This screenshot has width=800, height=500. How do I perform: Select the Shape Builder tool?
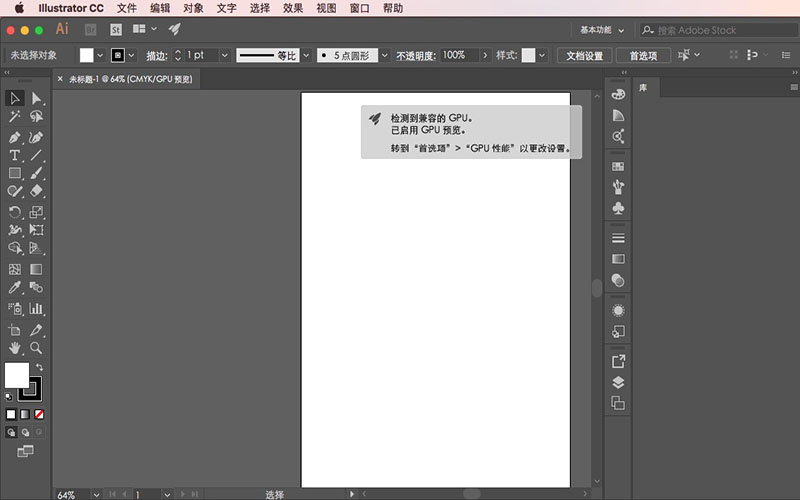15,248
